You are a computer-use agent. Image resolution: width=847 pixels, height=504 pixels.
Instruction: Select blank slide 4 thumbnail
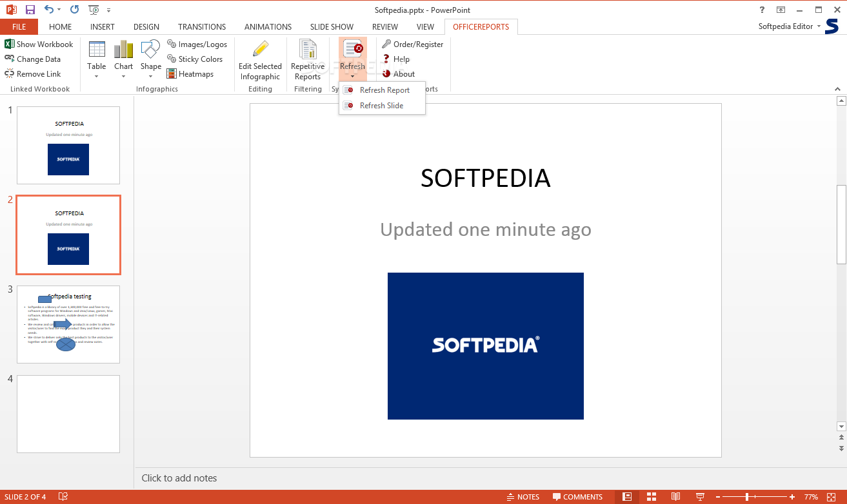tap(68, 414)
